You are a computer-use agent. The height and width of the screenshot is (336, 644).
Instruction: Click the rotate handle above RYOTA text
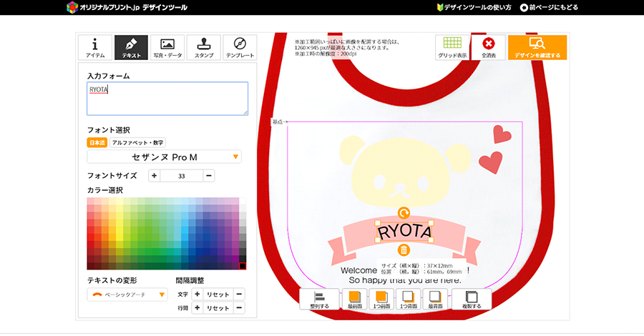click(404, 213)
